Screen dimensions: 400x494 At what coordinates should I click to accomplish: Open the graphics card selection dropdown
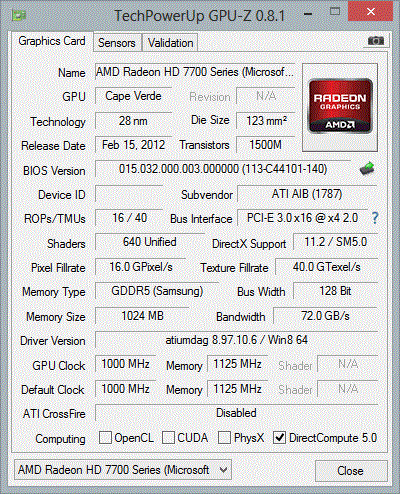(x=123, y=470)
